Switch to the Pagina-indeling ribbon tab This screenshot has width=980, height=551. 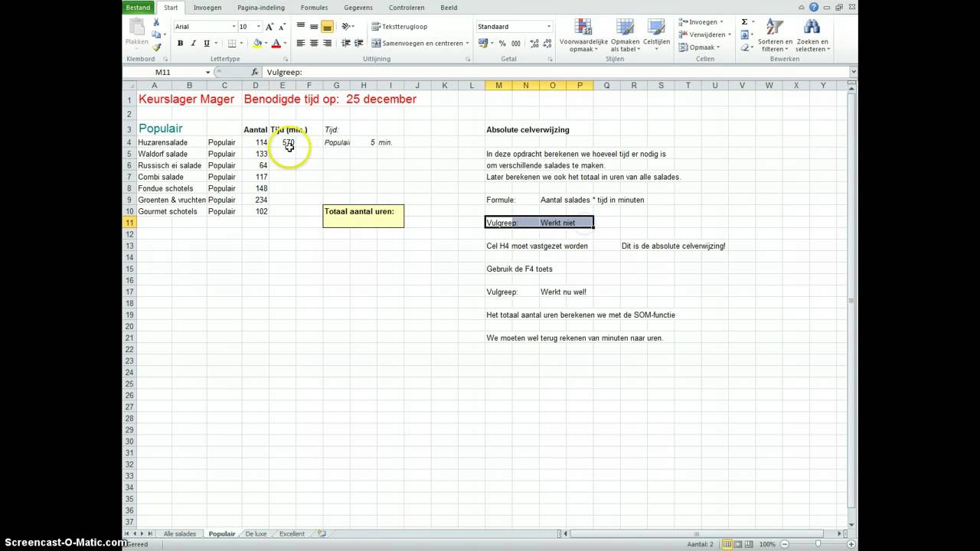click(260, 8)
